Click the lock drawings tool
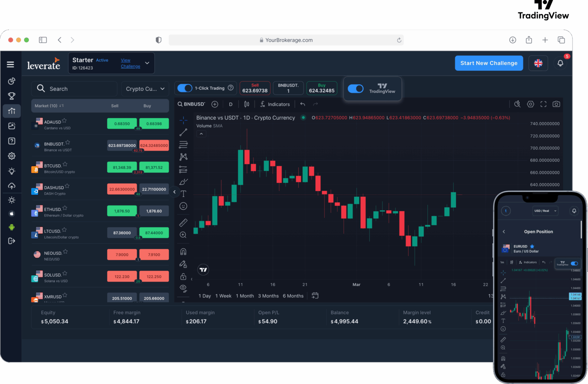Image resolution: width=588 pixels, height=384 pixels. pos(183,277)
